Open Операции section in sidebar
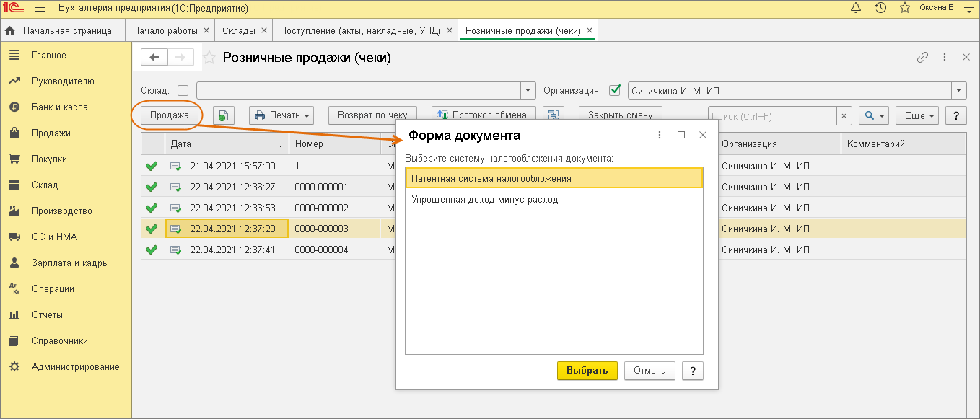This screenshot has height=419, width=980. pos(53,289)
